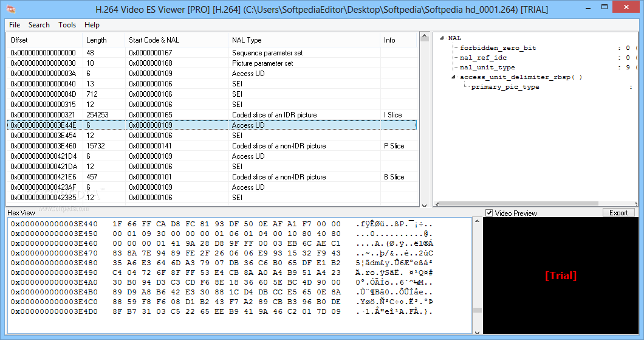644x340 pixels.
Task: Open the Search menu
Action: coord(39,25)
